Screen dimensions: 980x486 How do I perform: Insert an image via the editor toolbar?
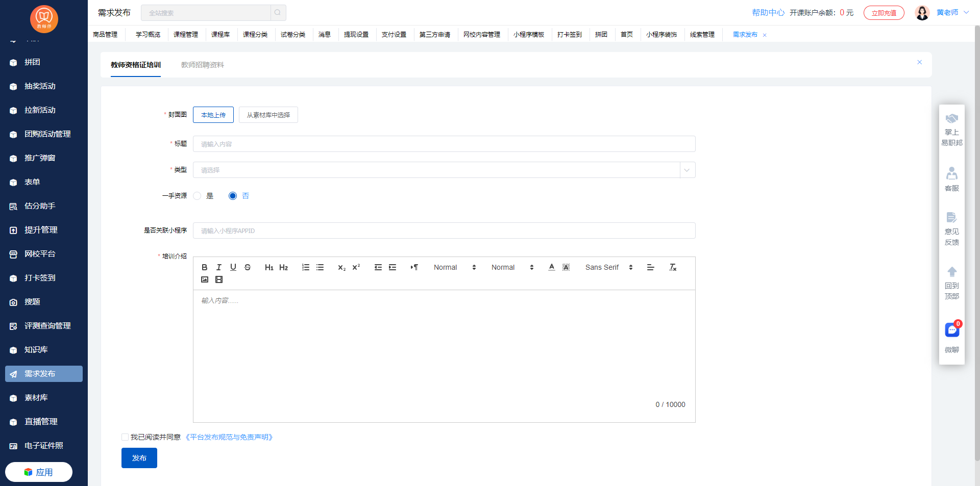pos(205,279)
